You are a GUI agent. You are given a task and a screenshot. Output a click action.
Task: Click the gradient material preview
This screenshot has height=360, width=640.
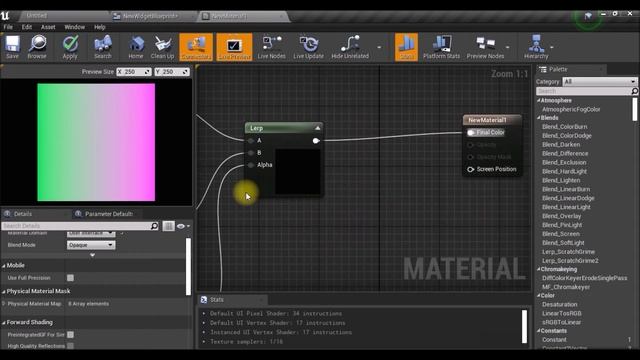pos(96,142)
